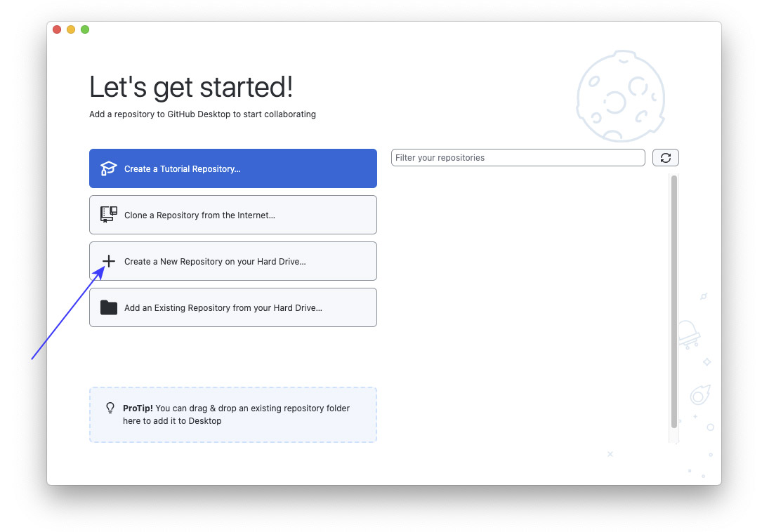Focus the Filter your repositories field

[518, 157]
